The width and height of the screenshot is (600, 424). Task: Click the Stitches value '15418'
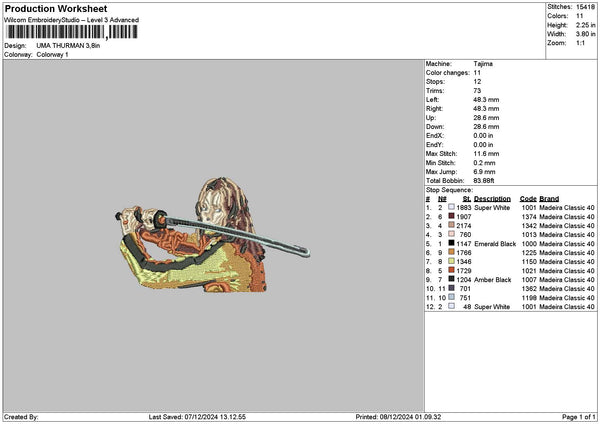[x=585, y=7]
